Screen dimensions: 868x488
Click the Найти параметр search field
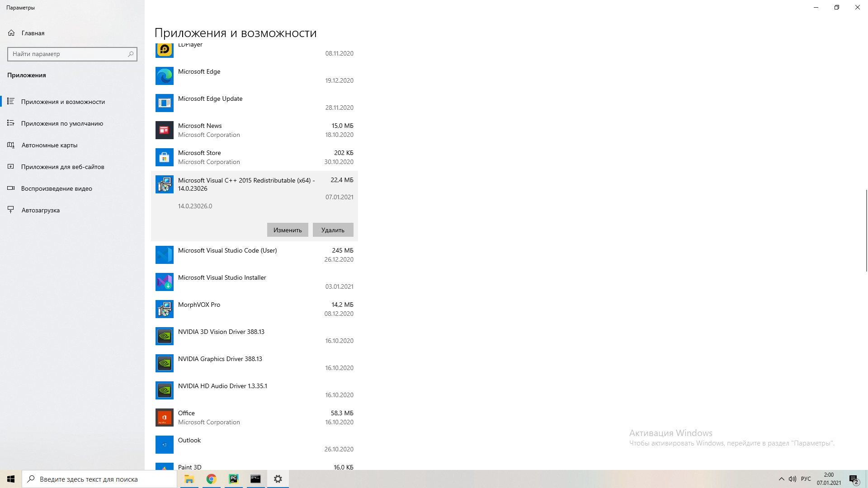point(72,54)
